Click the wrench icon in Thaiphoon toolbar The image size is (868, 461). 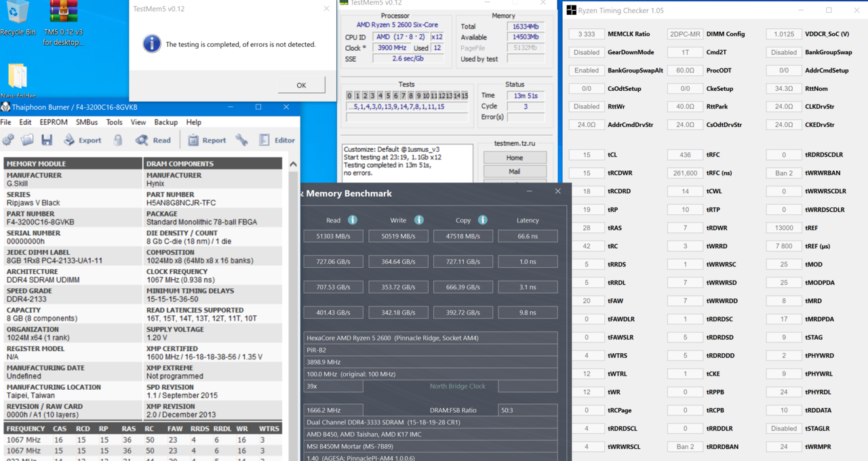(x=242, y=140)
